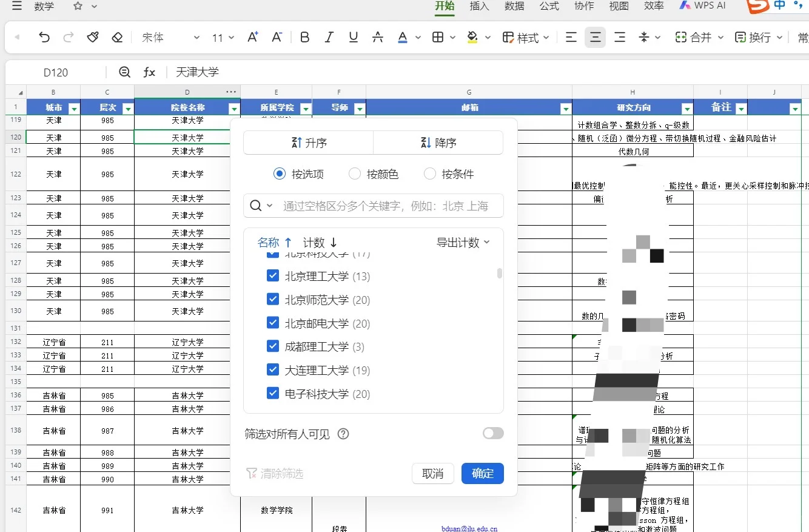
Task: Uncheck the 北京师范大学 checkbox
Action: point(273,300)
